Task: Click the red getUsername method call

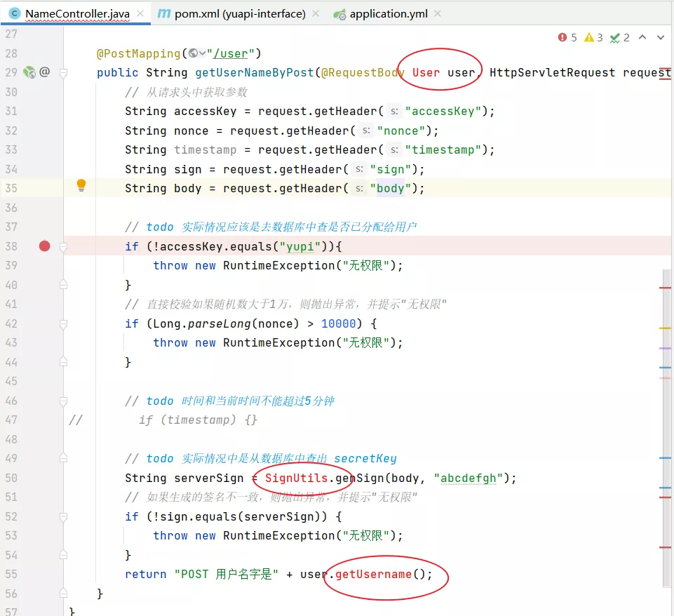Action: click(374, 575)
